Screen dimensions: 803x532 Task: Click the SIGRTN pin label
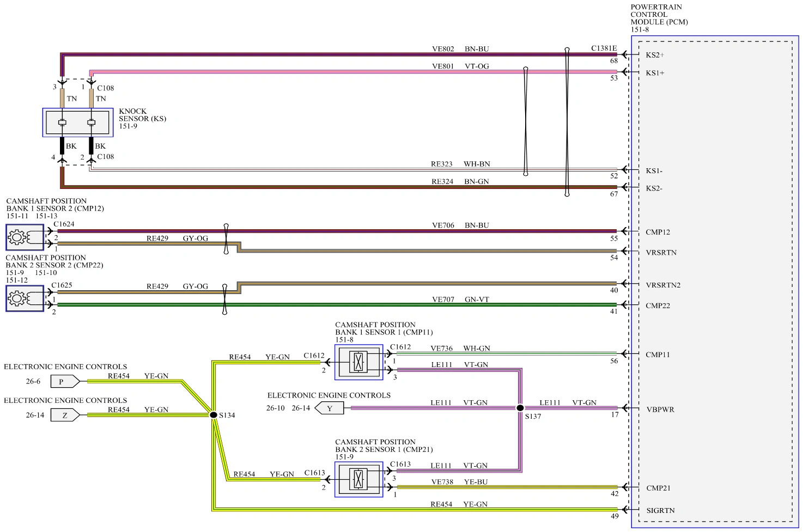[x=660, y=511]
